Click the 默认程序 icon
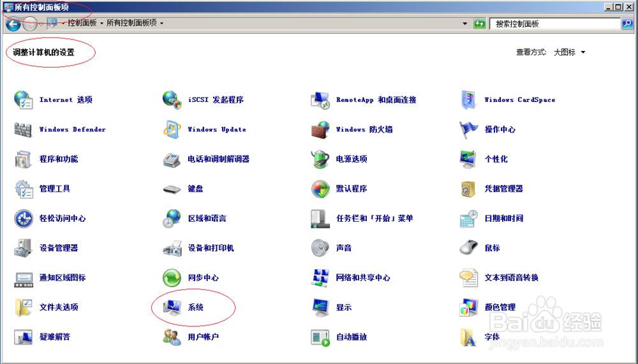This screenshot has height=364, width=638. (320, 189)
